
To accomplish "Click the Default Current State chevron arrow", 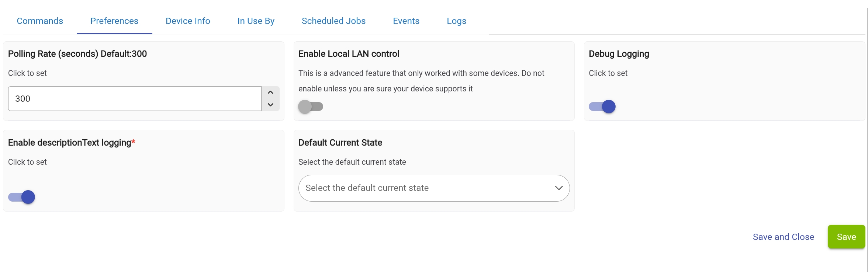I will tap(559, 188).
